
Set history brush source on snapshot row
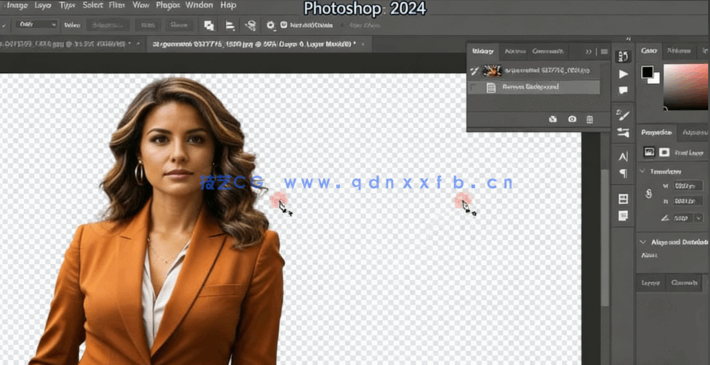point(474,71)
